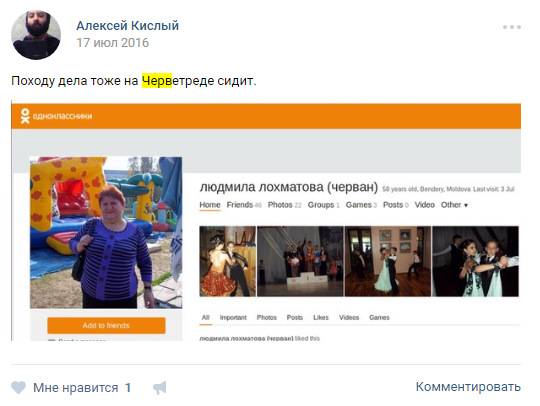The height and width of the screenshot is (406, 540).
Task: Click the heart like icon
Action: click(x=19, y=387)
